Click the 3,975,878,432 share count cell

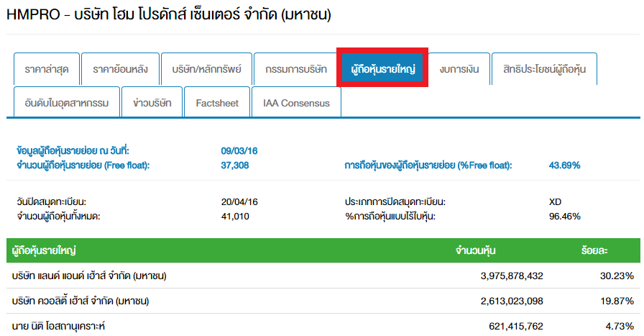click(x=512, y=276)
